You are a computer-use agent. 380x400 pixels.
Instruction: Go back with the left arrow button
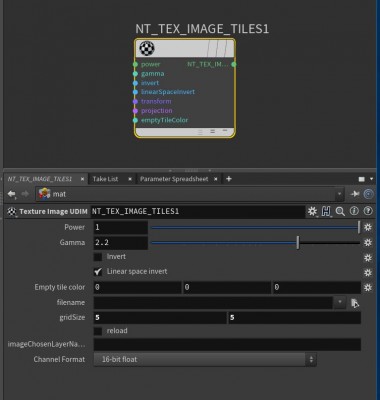coord(12,194)
